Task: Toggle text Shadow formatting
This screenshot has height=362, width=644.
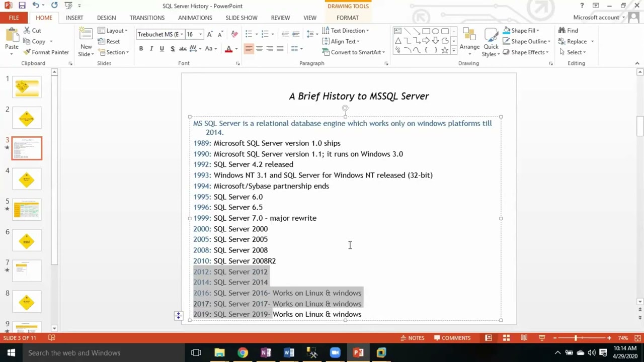Action: [x=173, y=49]
